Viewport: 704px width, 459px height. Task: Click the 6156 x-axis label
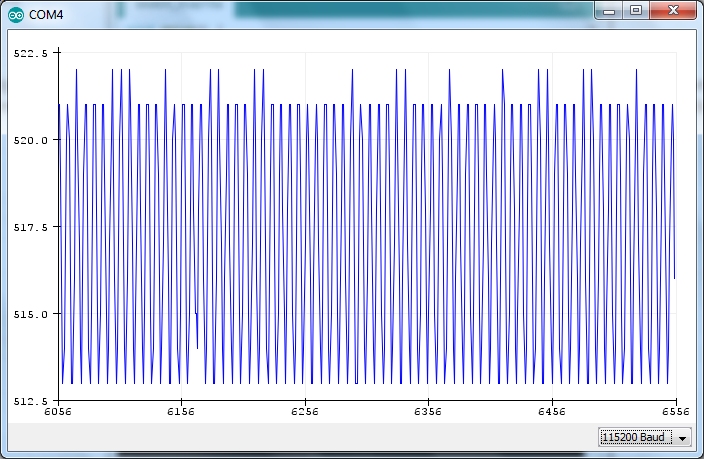click(180, 412)
